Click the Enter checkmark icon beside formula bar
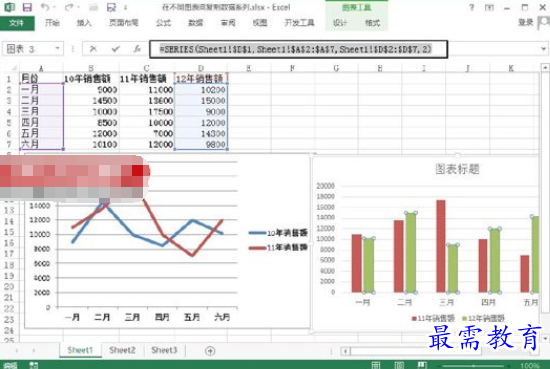 pyautogui.click(x=115, y=49)
